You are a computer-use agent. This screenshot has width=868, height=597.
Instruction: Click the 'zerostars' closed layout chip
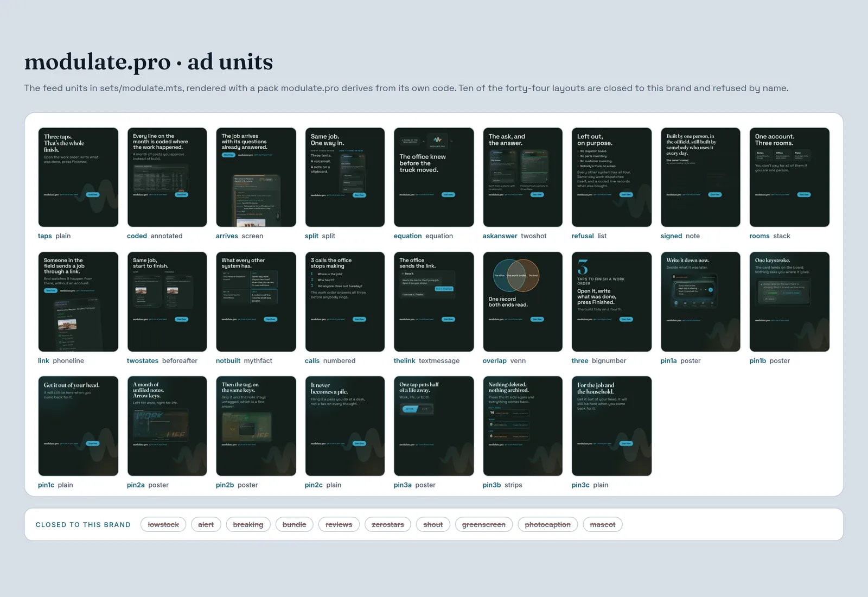pos(388,525)
